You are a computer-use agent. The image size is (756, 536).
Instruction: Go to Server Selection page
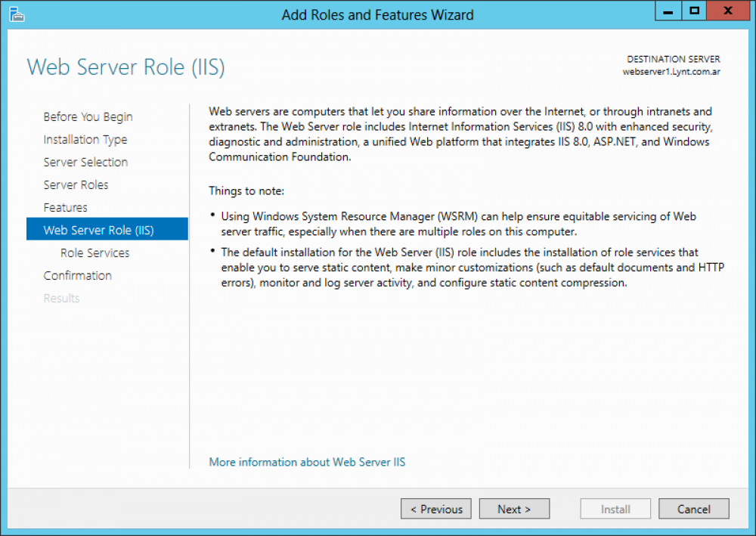[85, 162]
